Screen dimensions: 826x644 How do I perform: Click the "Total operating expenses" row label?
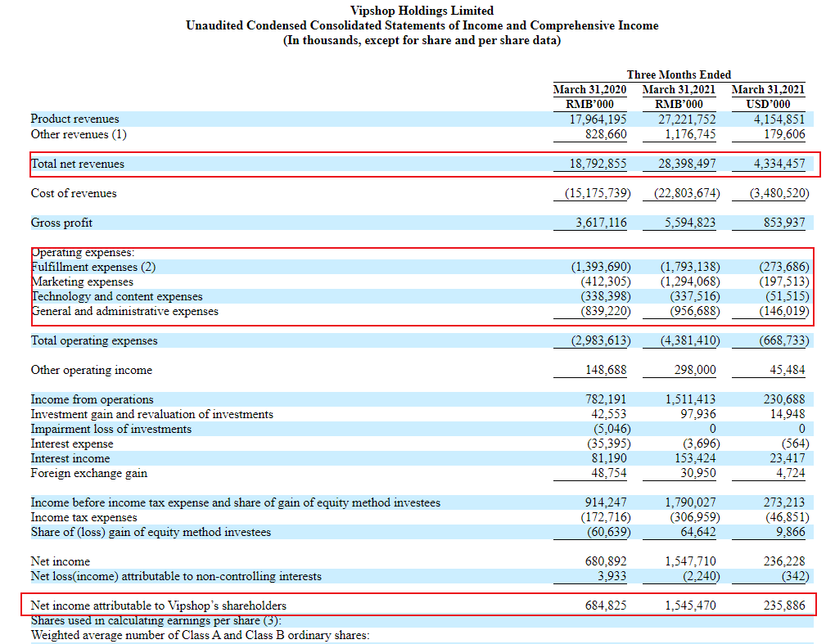pyautogui.click(x=94, y=340)
